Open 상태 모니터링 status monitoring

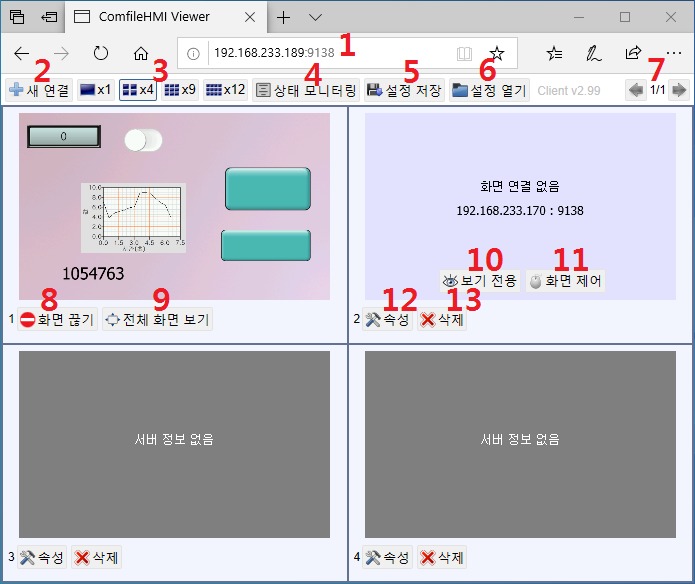(x=306, y=90)
